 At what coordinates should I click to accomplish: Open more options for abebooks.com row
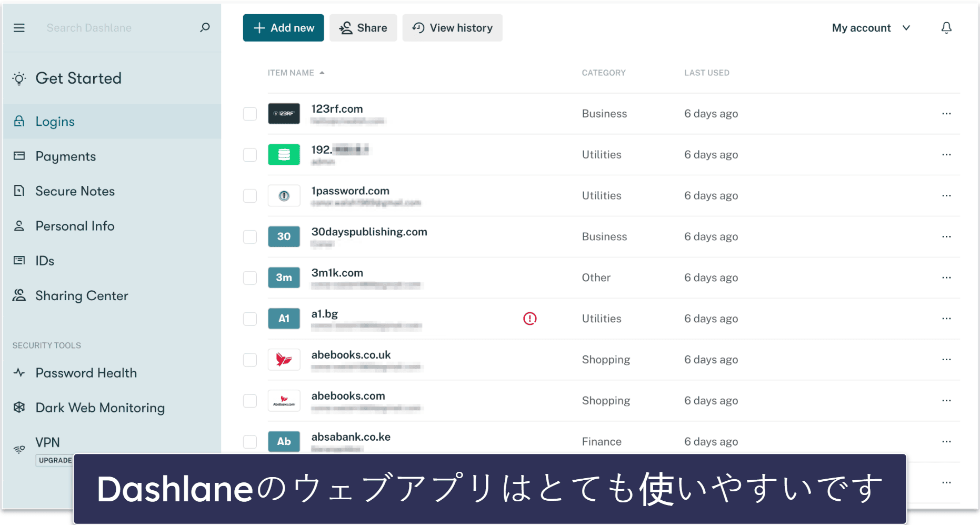[x=946, y=401]
